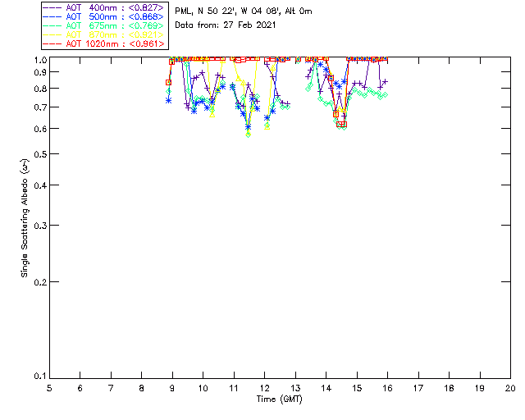Select the blue 'AOT 500nm : <0.868>' legend entry

tap(104, 16)
